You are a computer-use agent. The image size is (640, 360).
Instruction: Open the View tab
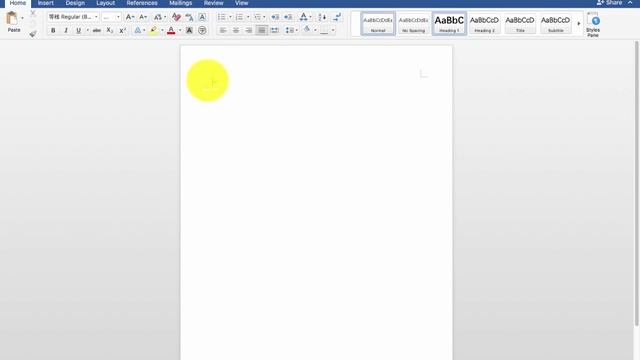[x=241, y=3]
